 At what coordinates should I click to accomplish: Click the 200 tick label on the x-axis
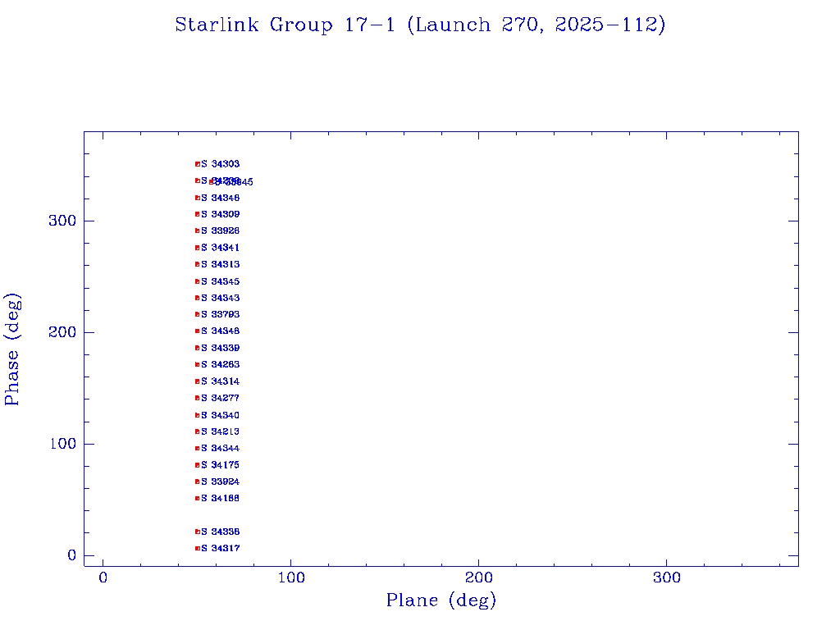479,578
